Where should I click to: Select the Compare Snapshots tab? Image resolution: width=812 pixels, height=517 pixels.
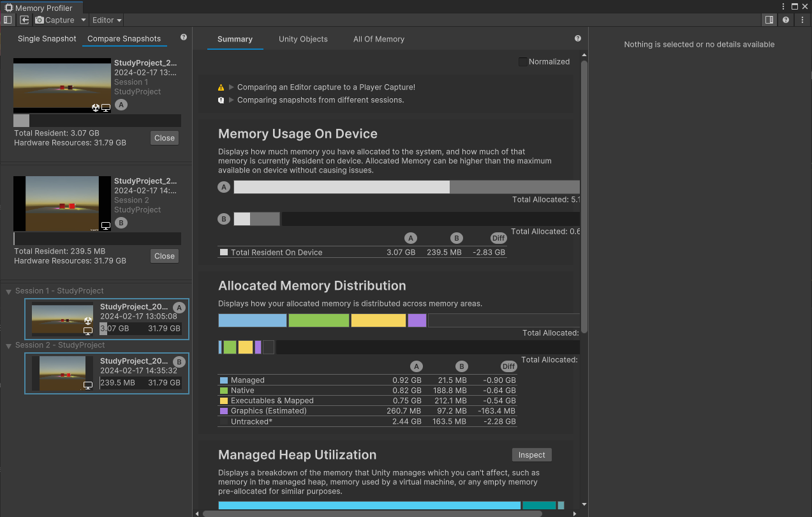coord(124,39)
